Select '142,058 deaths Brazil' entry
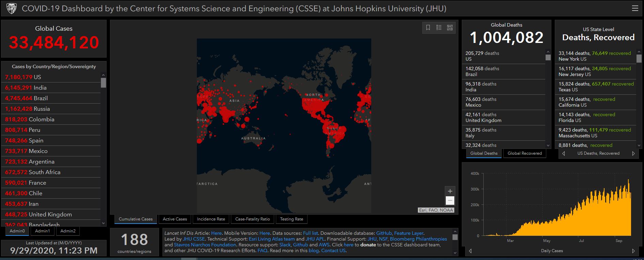644x260 pixels. tap(504, 72)
